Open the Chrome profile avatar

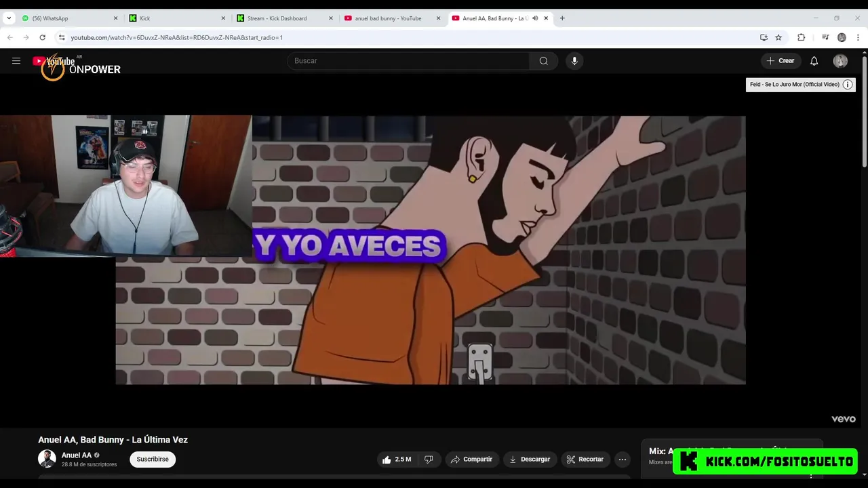[842, 37]
